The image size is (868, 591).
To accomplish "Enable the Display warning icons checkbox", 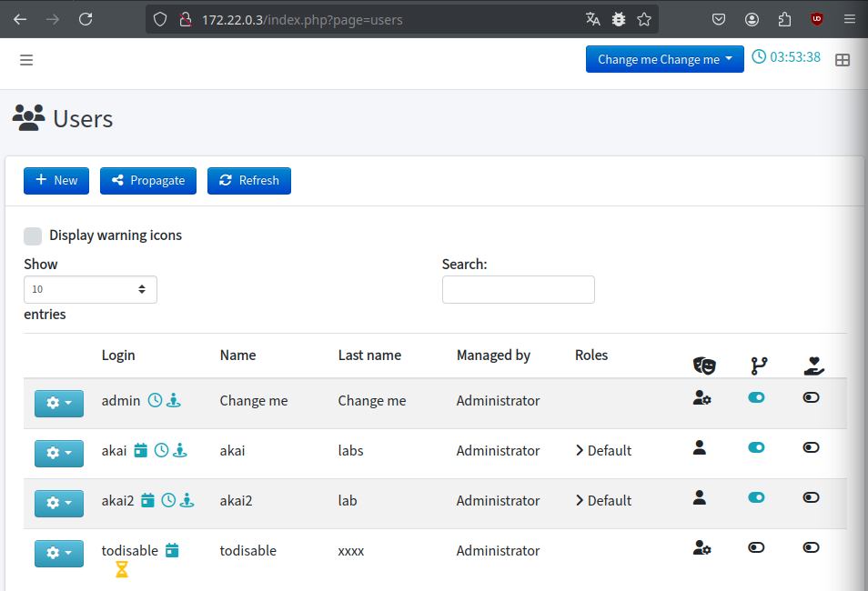I will 33,235.
